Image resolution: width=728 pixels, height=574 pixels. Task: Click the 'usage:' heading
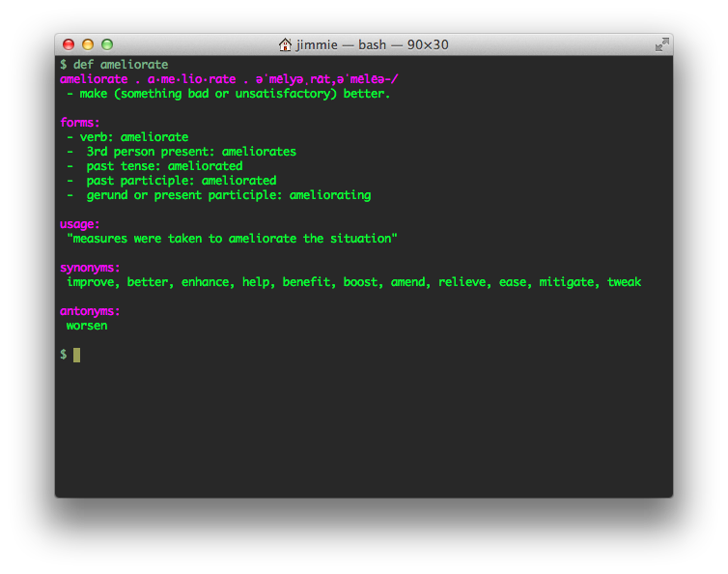(x=80, y=224)
